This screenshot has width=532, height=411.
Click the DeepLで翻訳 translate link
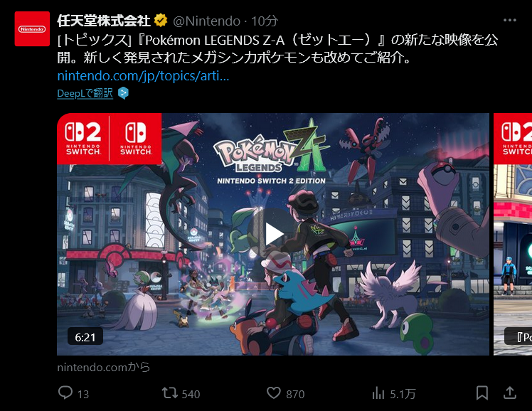pyautogui.click(x=85, y=93)
